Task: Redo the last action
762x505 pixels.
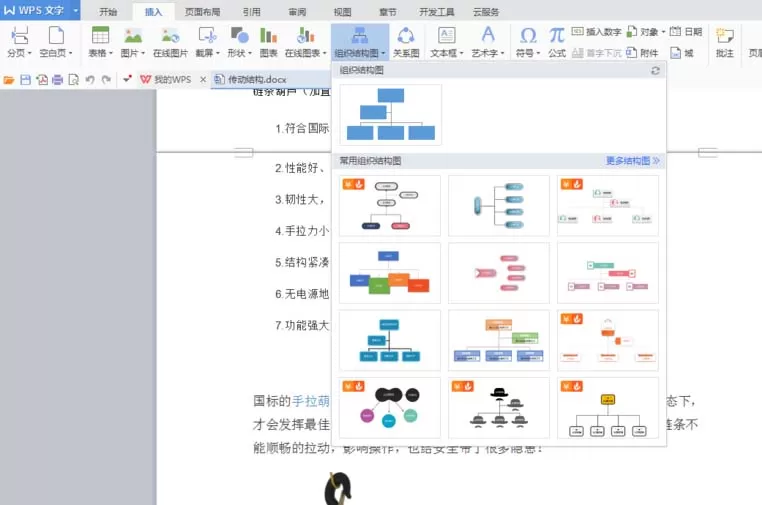Action: point(106,80)
